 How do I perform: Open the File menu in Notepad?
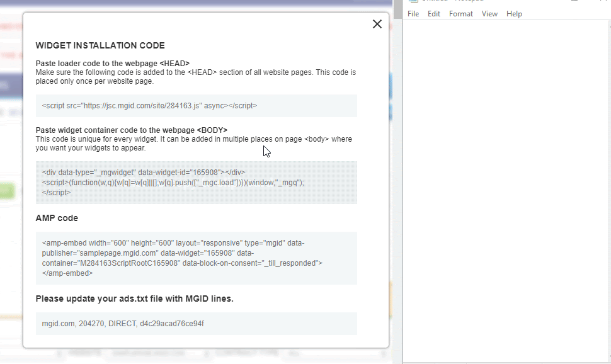[413, 14]
